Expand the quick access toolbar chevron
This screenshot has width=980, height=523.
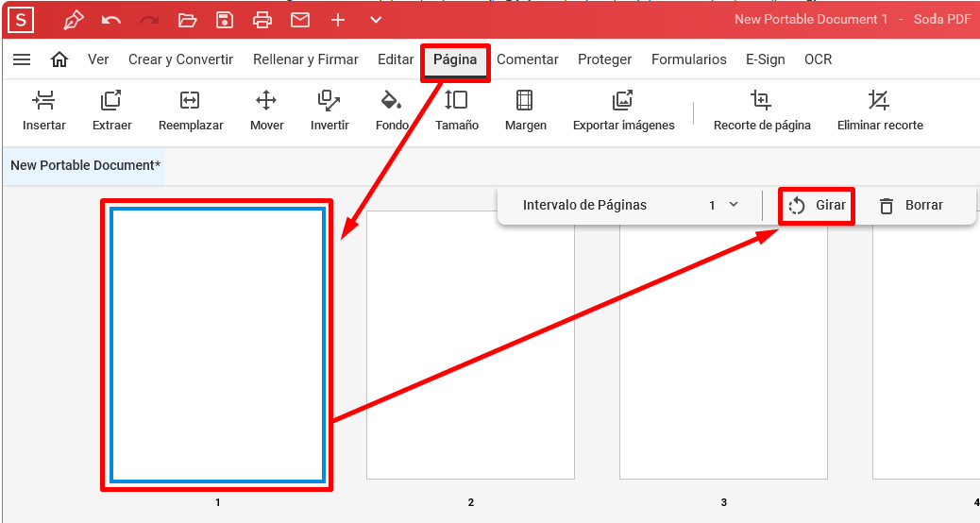pos(376,20)
